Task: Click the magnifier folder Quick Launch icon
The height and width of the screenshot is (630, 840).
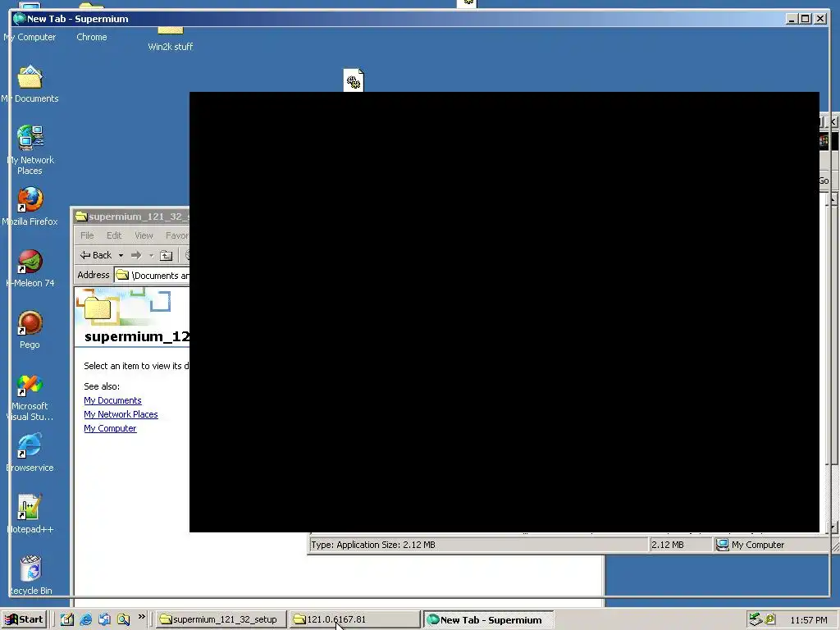Action: (x=123, y=619)
